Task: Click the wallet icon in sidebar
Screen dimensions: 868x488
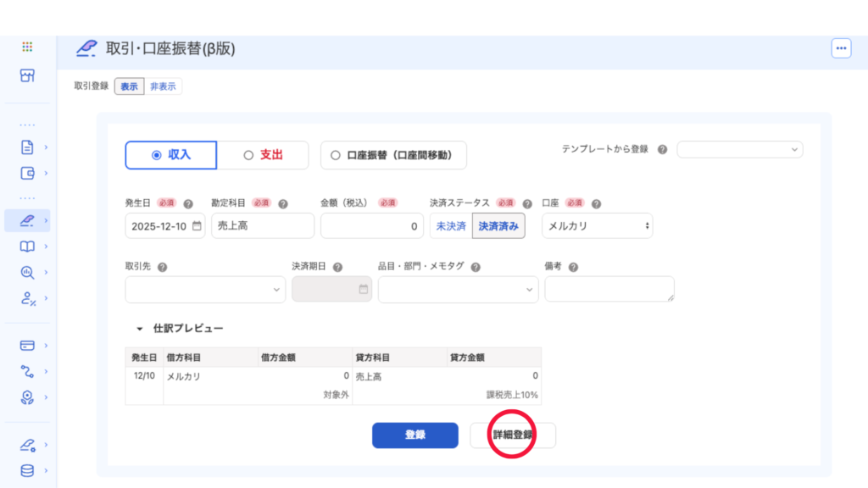Action: [x=27, y=174]
